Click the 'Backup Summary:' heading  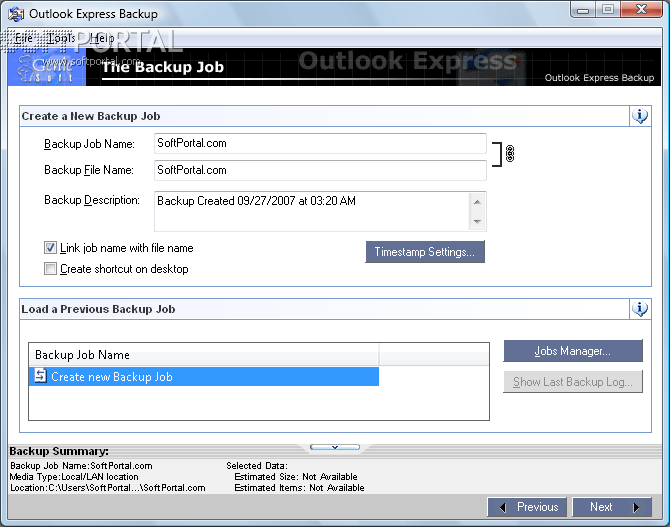[59, 451]
